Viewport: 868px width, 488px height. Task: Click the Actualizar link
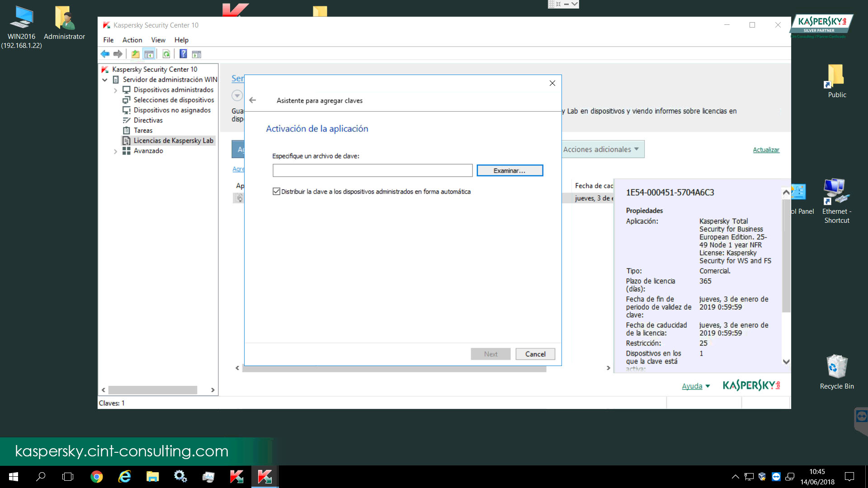click(766, 150)
